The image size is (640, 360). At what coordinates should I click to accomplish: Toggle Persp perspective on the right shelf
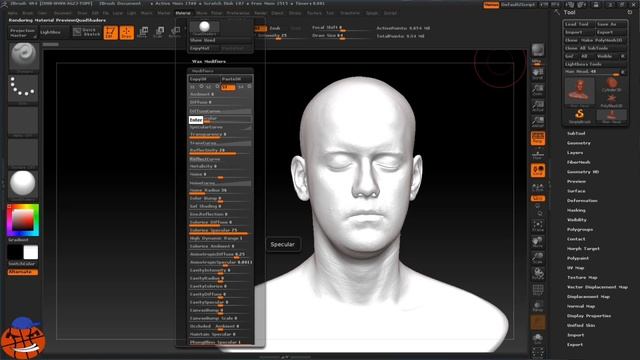click(x=538, y=138)
